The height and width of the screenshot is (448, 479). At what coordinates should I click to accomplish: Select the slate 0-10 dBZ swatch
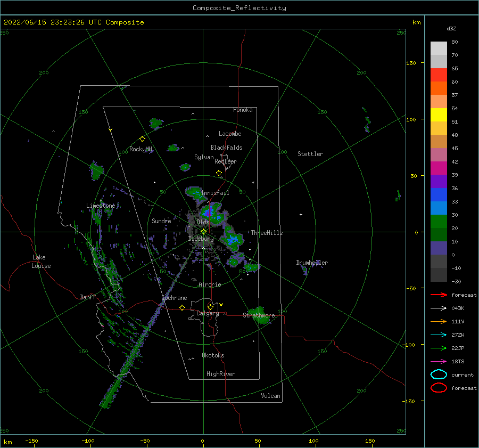(x=439, y=248)
